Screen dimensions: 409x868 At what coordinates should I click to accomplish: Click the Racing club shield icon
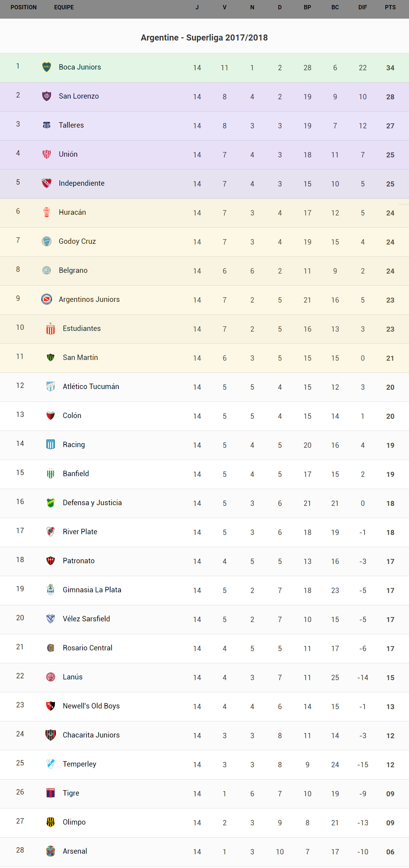[x=51, y=445]
